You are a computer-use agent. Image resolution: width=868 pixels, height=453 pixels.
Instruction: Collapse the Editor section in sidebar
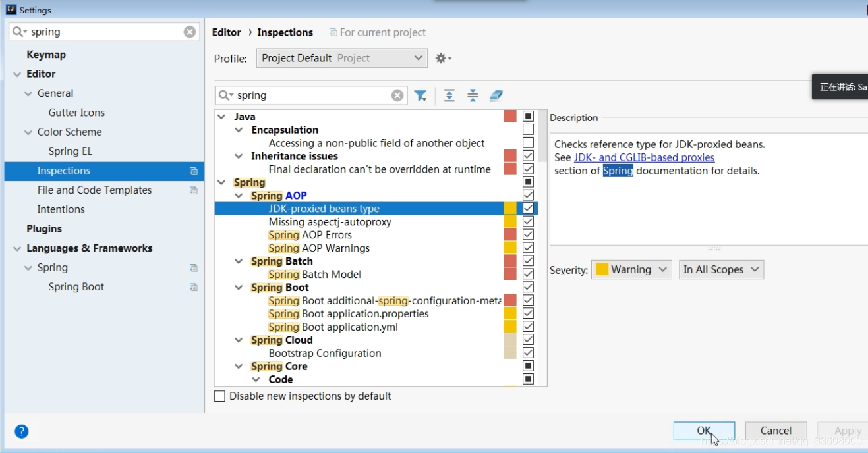click(17, 74)
